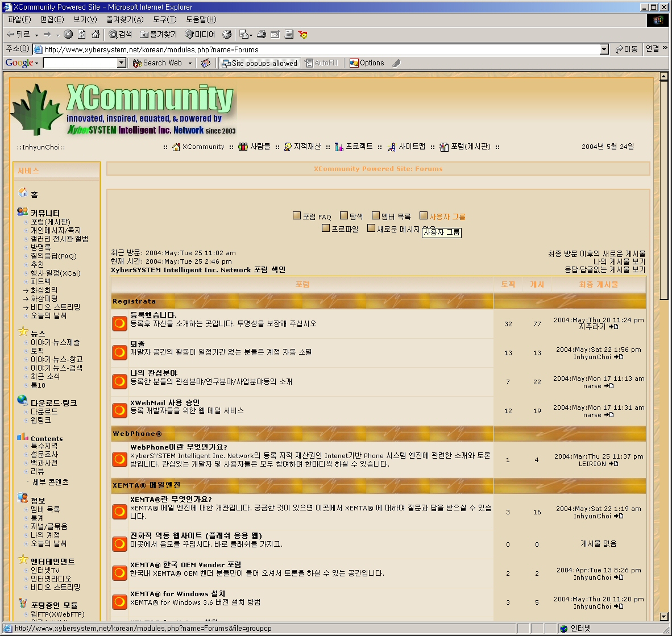Click the orange forum icon beside 등록했습니다

point(119,324)
